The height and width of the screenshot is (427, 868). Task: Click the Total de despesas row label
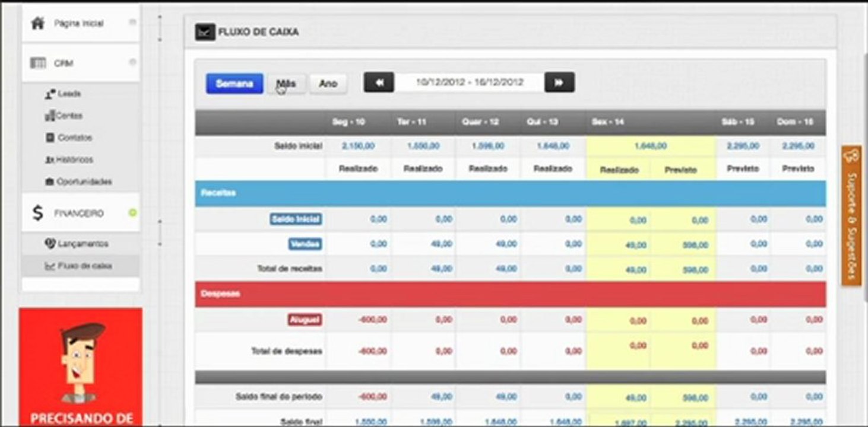point(287,351)
